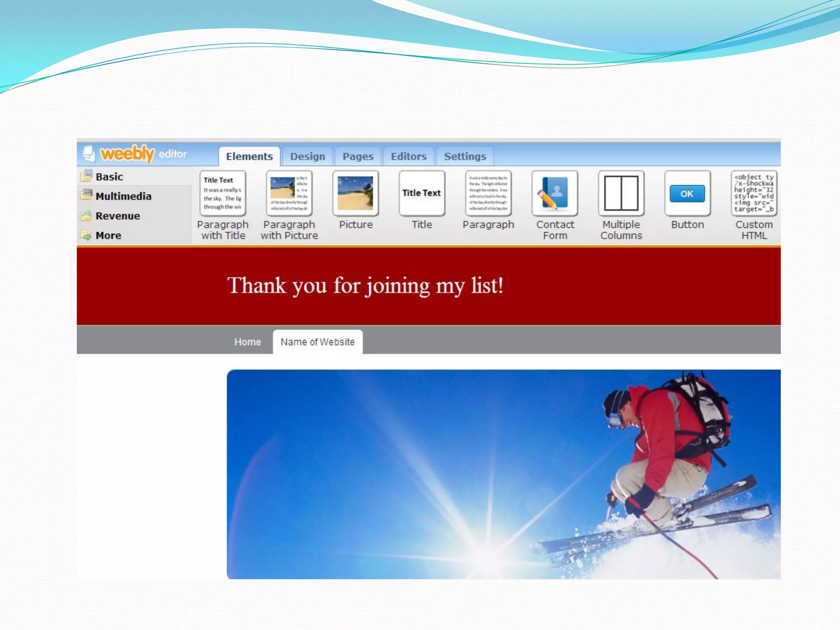Switch to the Pages tab
The height and width of the screenshot is (630, 840).
click(x=358, y=157)
